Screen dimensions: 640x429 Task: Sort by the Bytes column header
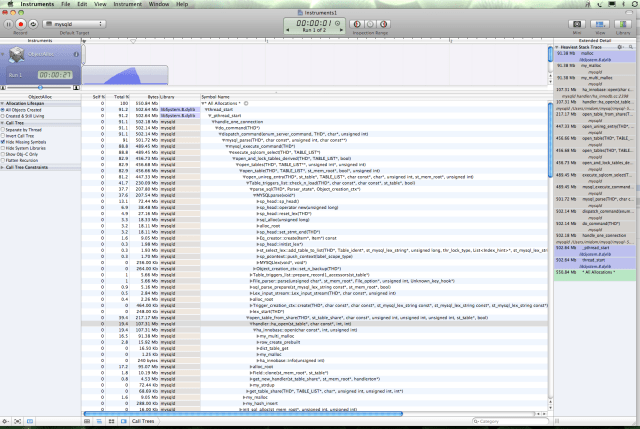(144, 97)
